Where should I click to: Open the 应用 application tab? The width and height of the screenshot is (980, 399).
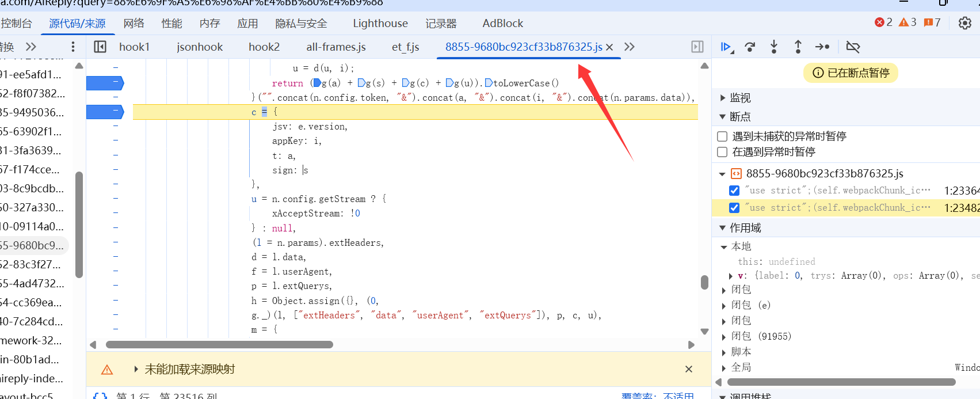pyautogui.click(x=247, y=23)
